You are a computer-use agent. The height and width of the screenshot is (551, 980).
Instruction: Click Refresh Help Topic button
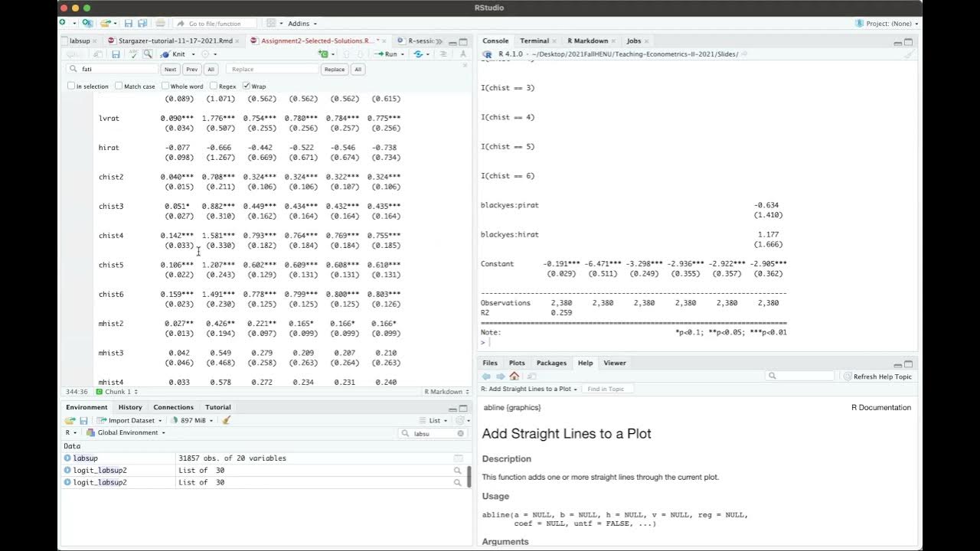pos(877,376)
